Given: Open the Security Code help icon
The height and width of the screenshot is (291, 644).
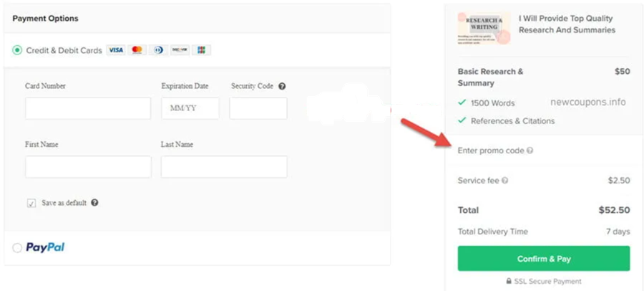Looking at the screenshot, I should click(x=282, y=86).
